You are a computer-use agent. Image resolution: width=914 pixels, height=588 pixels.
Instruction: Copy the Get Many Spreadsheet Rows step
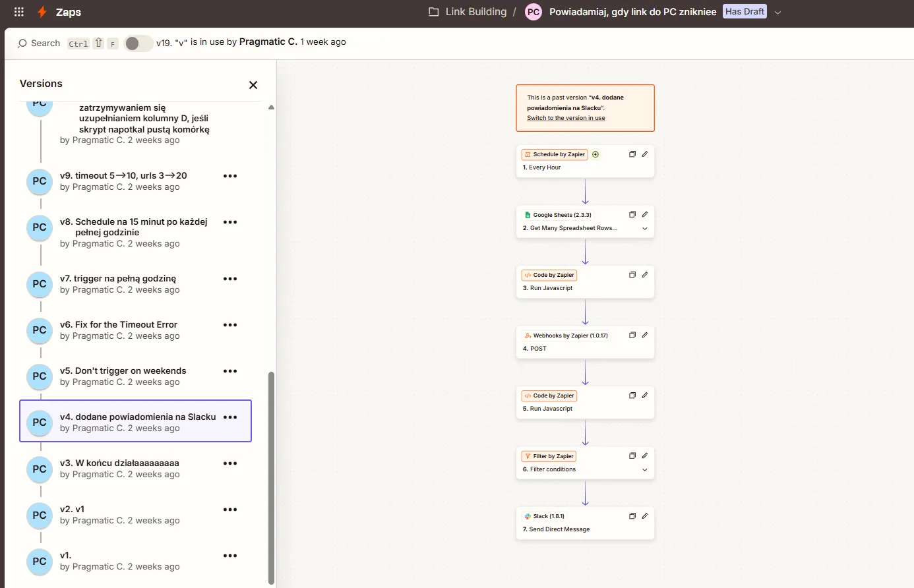pos(632,214)
